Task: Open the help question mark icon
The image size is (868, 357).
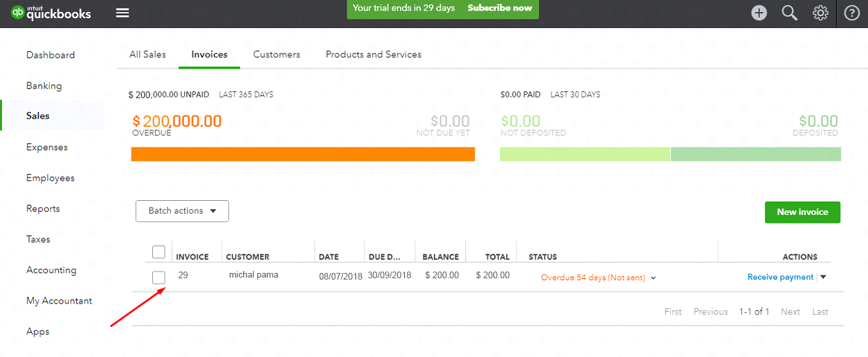Action: click(852, 13)
